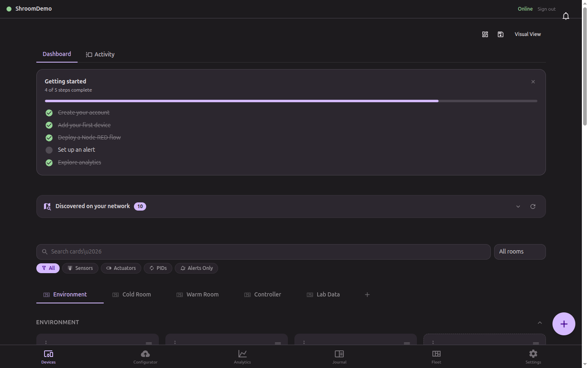The height and width of the screenshot is (368, 588).
Task: Click the Search cards input field
Action: [x=263, y=251]
